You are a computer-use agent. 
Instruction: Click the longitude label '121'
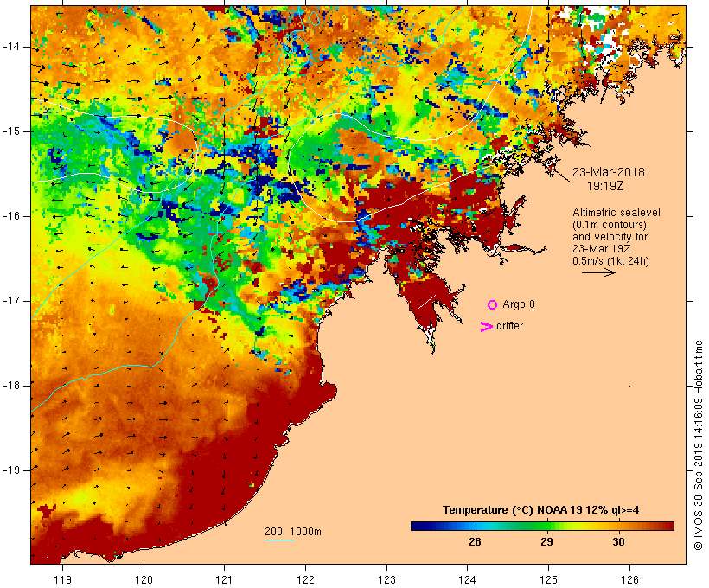tap(224, 579)
